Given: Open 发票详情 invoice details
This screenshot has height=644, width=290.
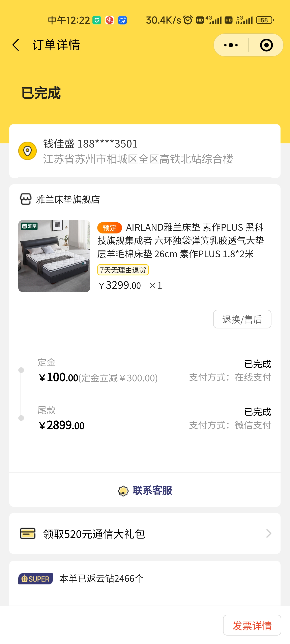Looking at the screenshot, I should [x=252, y=626].
